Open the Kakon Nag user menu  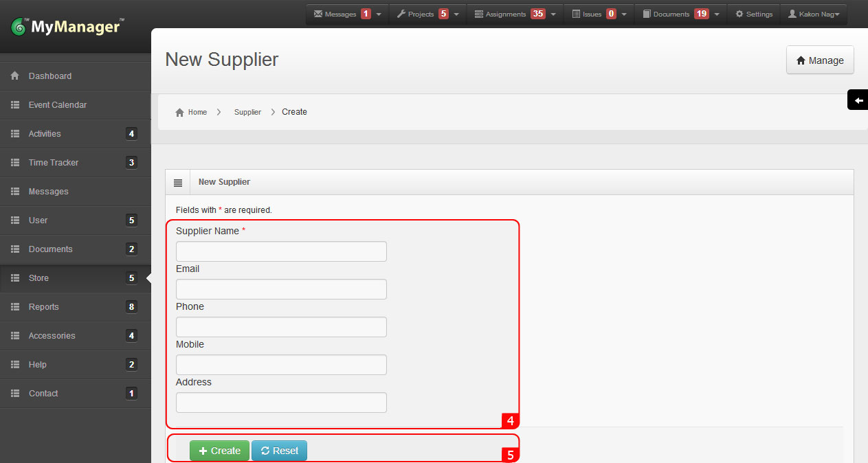point(814,13)
